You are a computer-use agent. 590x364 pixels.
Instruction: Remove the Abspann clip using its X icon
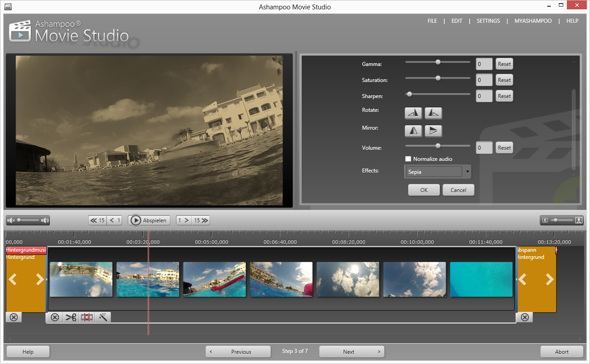click(x=524, y=317)
